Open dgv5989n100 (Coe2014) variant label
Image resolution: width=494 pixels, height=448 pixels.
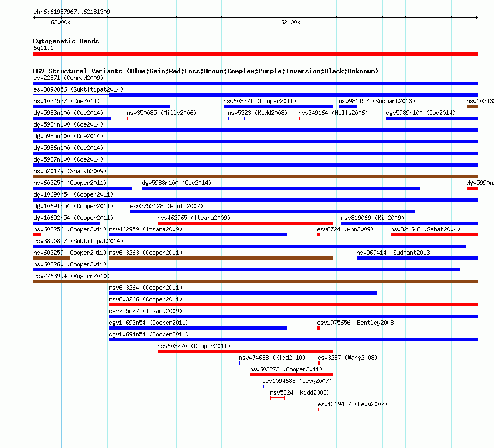[421, 113]
